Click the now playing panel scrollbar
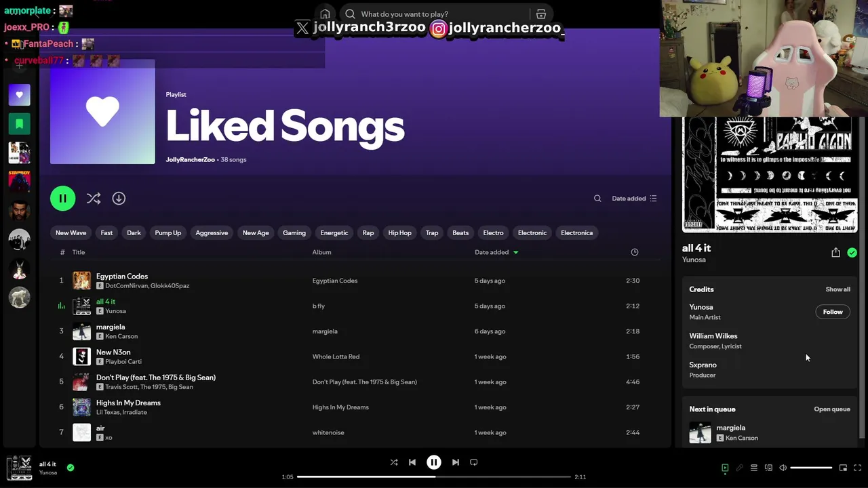 pyautogui.click(x=863, y=278)
